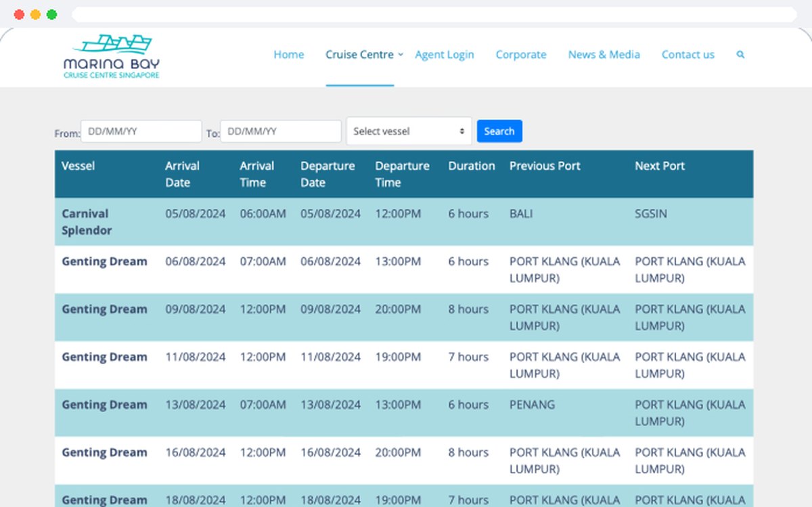Click the Arrival Time column header

[x=257, y=174]
